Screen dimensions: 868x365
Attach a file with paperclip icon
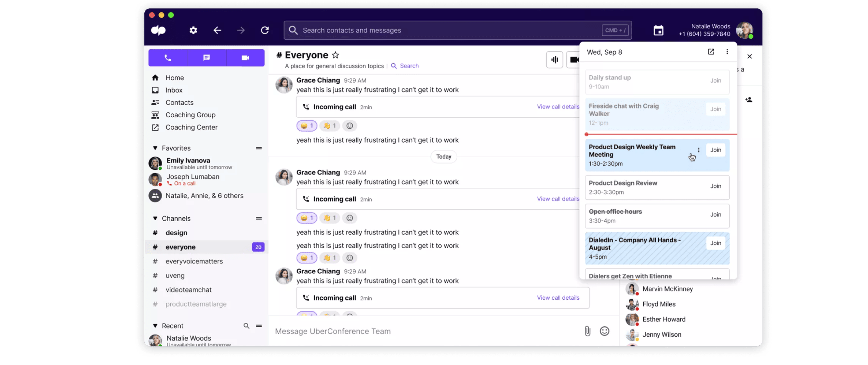pyautogui.click(x=587, y=331)
